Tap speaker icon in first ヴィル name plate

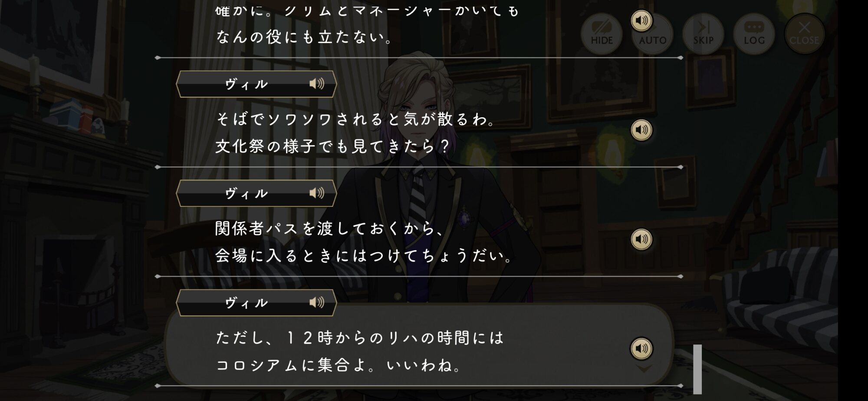[x=317, y=83]
